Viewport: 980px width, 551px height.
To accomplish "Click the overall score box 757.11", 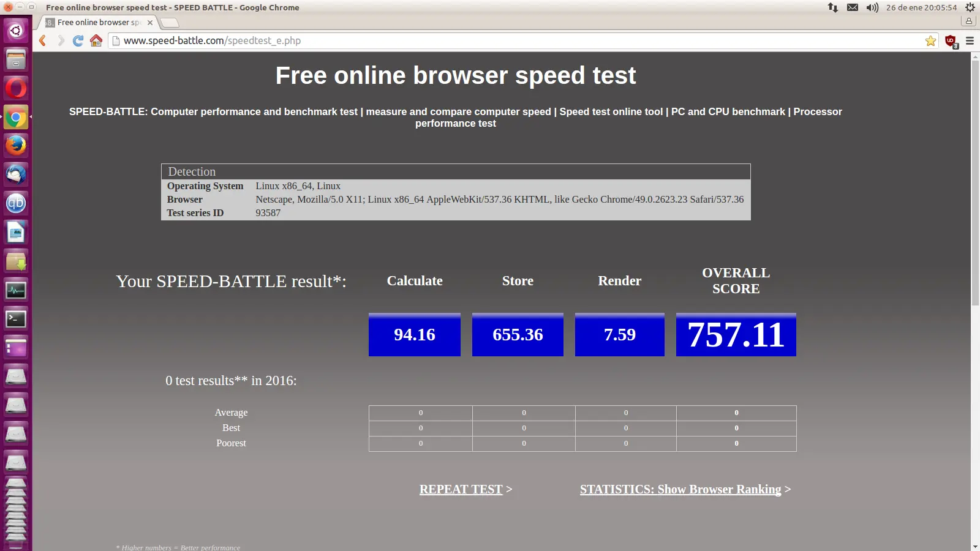I will (736, 334).
